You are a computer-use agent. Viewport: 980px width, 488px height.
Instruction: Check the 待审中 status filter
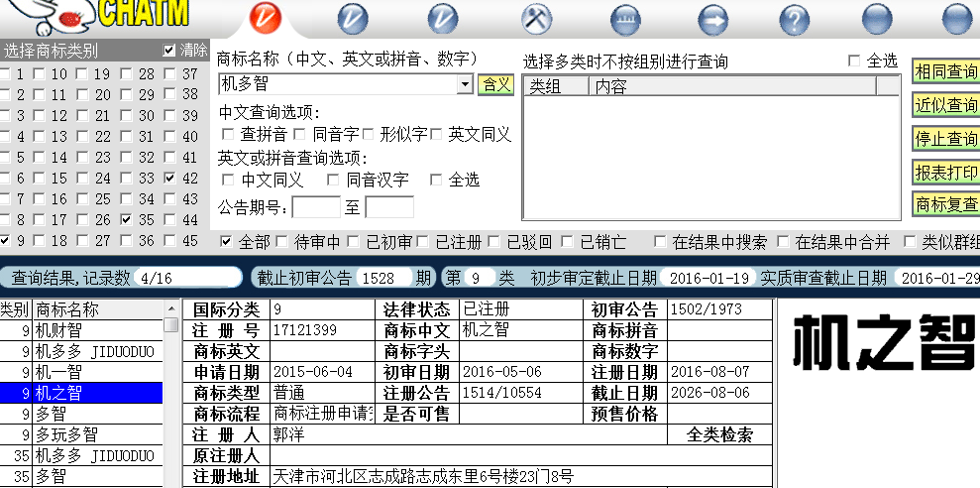[281, 241]
